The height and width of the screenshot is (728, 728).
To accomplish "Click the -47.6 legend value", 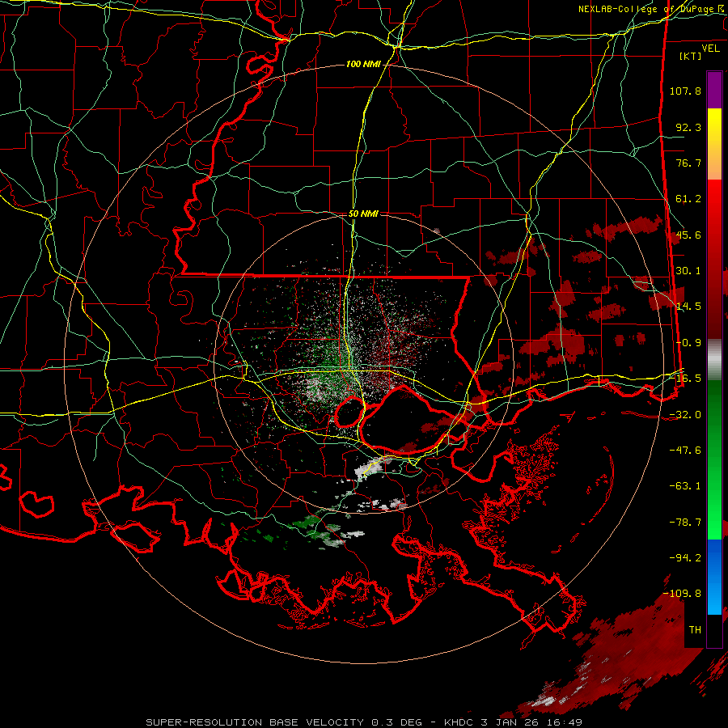I will pyautogui.click(x=685, y=451).
